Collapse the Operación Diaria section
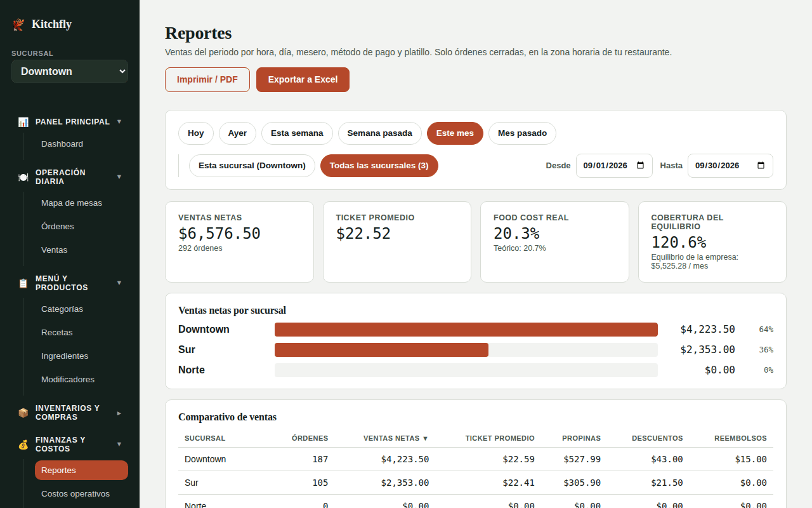This screenshot has width=812, height=508. point(119,177)
